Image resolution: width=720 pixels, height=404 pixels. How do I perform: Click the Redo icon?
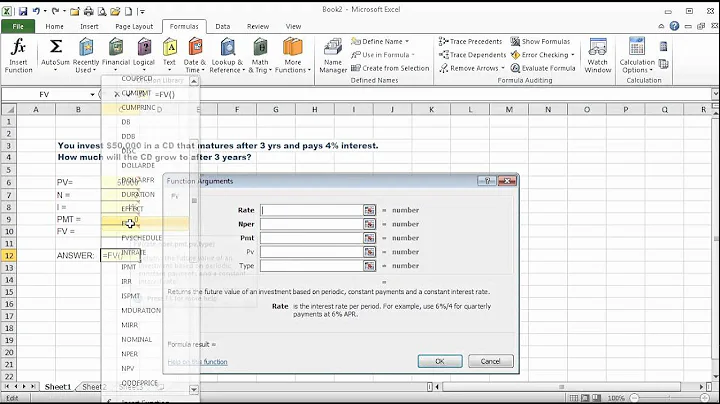click(55, 11)
